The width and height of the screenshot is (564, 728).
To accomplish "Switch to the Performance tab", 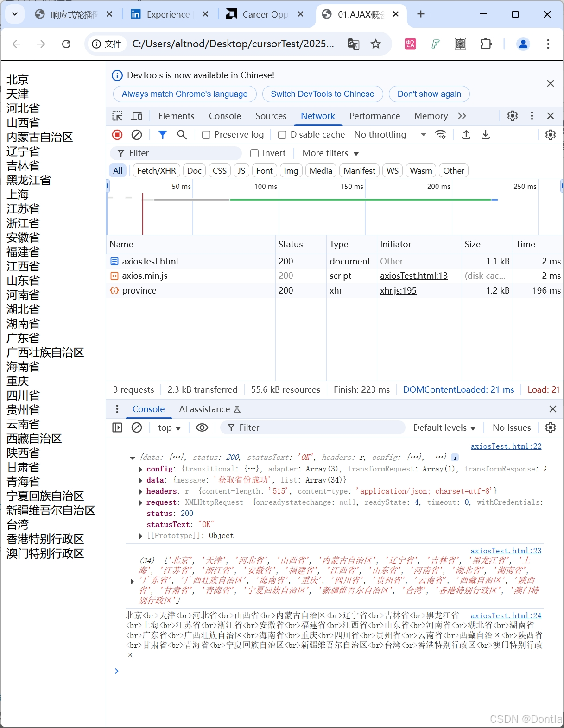I will click(374, 116).
